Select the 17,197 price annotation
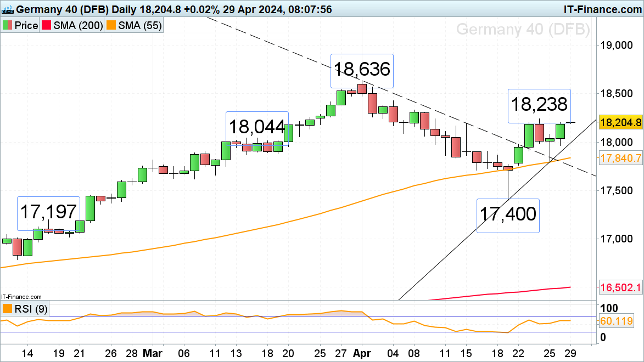Viewport: 644px width, 362px height. coord(48,213)
